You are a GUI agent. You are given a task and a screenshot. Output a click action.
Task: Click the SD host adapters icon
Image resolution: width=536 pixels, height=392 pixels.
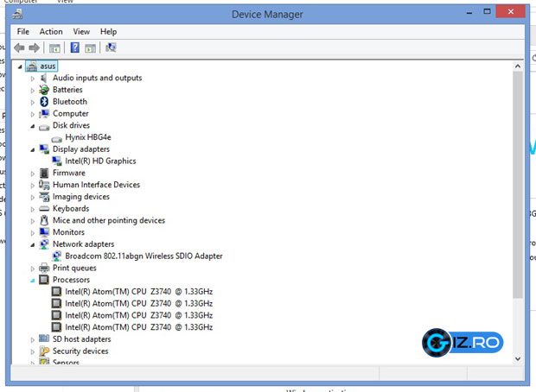click(x=44, y=338)
